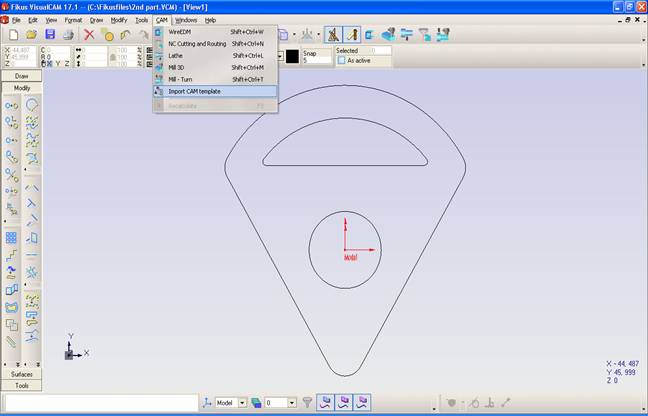This screenshot has height=416, width=648.
Task: Choose WireEDM from the CAM menu
Action: click(x=181, y=32)
